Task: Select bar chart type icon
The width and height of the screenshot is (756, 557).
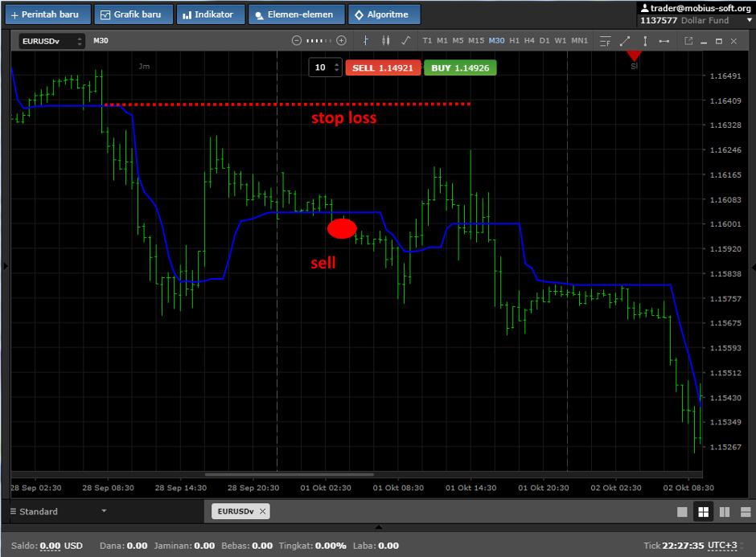Action: click(x=366, y=41)
